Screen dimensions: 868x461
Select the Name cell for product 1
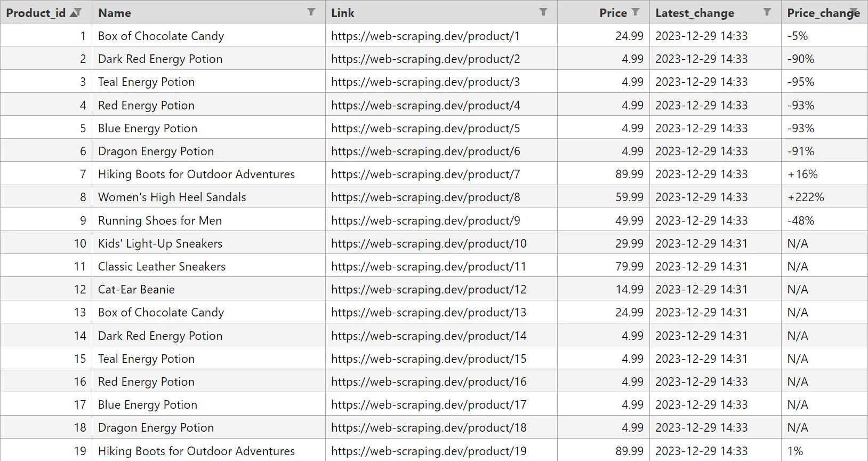208,36
